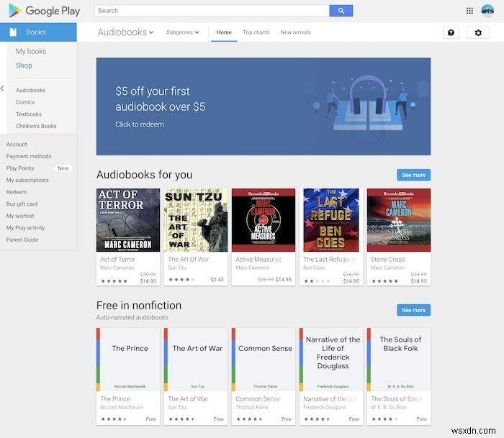Click Ben Coes author name
Screen dimensions: 504x438
point(314,268)
